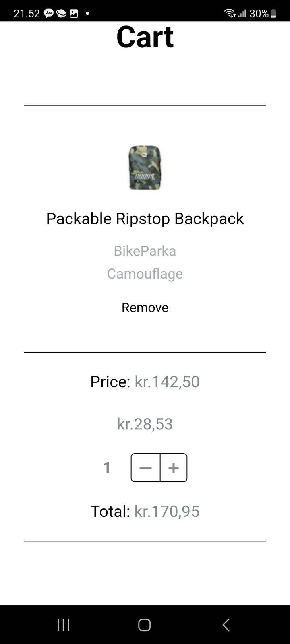Tap the chat bubble notification icon
This screenshot has width=290, height=644.
(x=61, y=13)
